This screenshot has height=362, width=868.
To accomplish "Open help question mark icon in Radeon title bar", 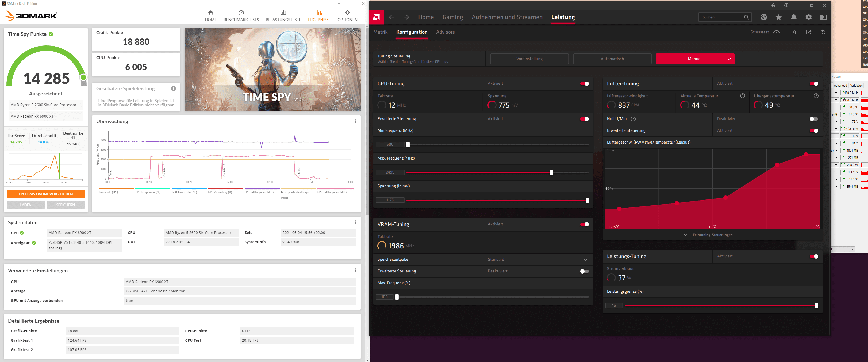I will tap(786, 5).
